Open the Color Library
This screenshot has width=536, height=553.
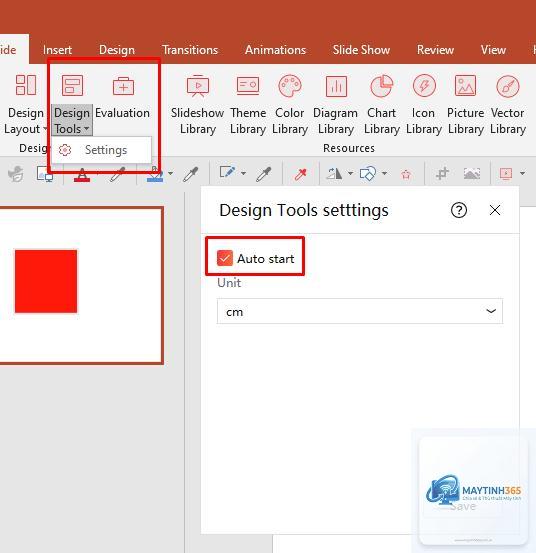pyautogui.click(x=290, y=105)
